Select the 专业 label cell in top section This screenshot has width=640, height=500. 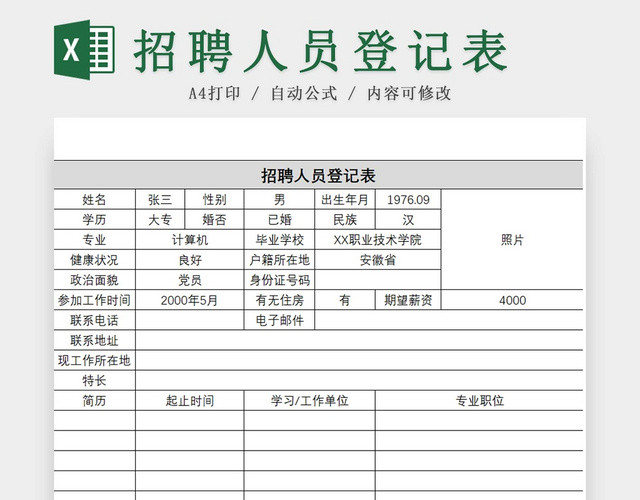pyautogui.click(x=94, y=240)
